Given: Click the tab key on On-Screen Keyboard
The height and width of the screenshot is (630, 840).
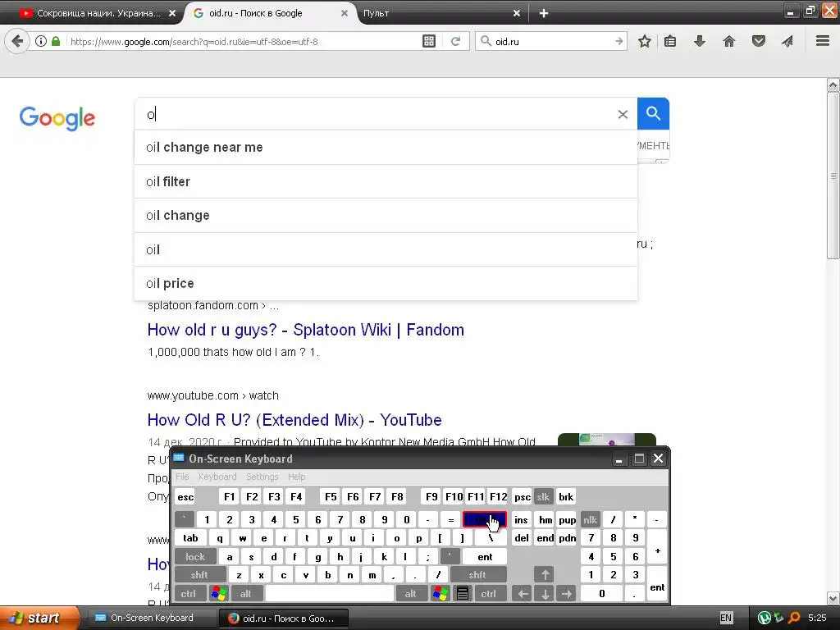Looking at the screenshot, I should tap(190, 538).
